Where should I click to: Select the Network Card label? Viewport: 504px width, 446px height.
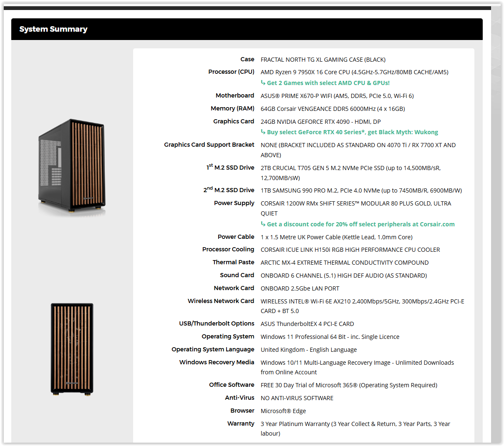(x=234, y=288)
